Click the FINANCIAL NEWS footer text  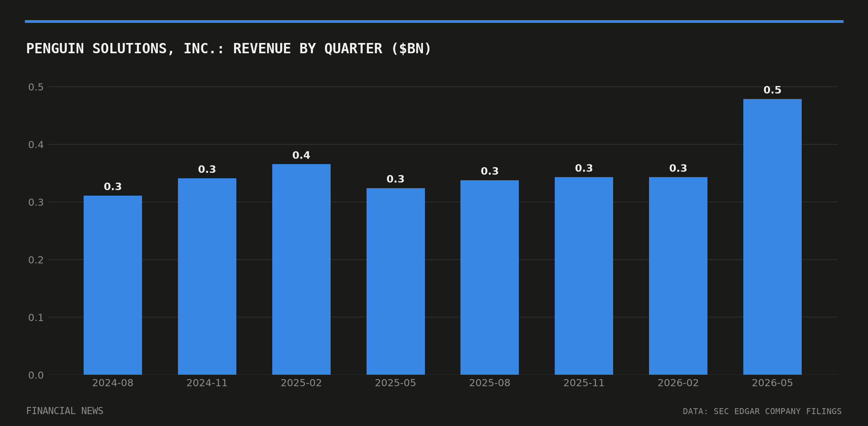point(65,411)
